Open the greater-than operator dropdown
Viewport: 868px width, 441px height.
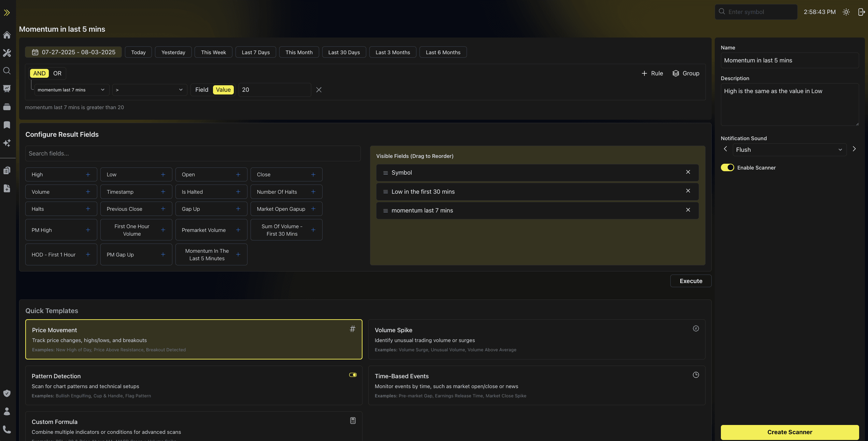click(x=150, y=90)
